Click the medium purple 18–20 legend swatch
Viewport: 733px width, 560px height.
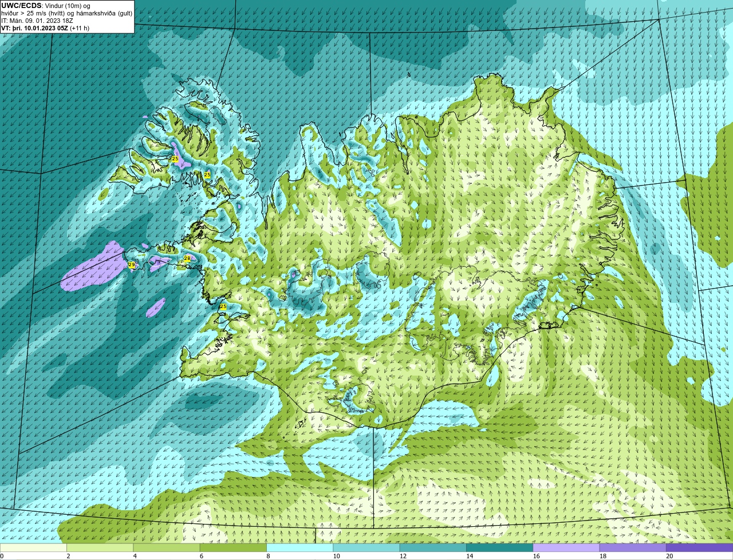(633, 547)
